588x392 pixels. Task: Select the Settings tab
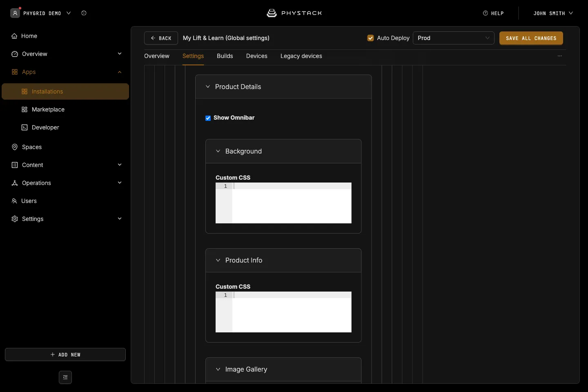coord(193,56)
